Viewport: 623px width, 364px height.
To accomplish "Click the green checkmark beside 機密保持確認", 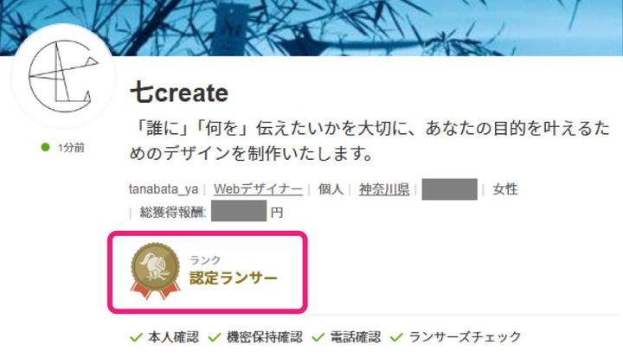I will point(215,337).
